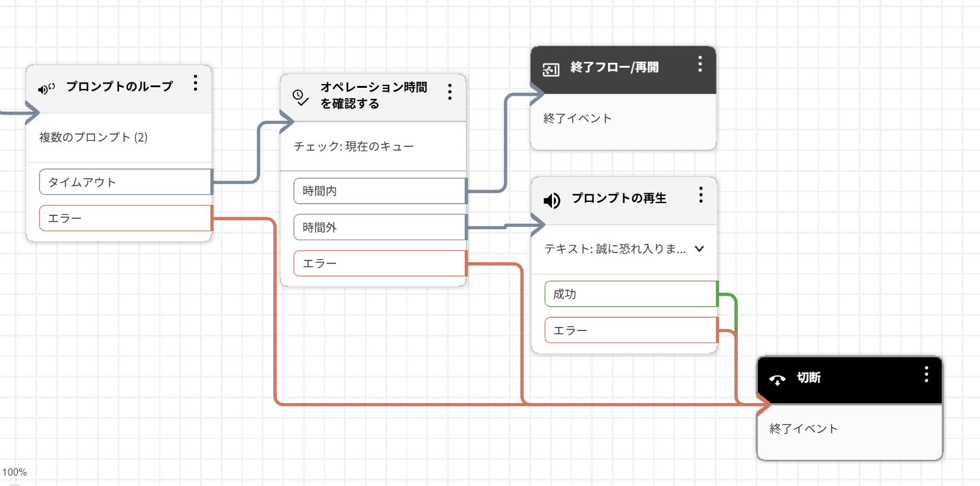980x486 pixels.
Task: Click the input arrow of オペレーション時間を確認する block
Action: coord(286,121)
